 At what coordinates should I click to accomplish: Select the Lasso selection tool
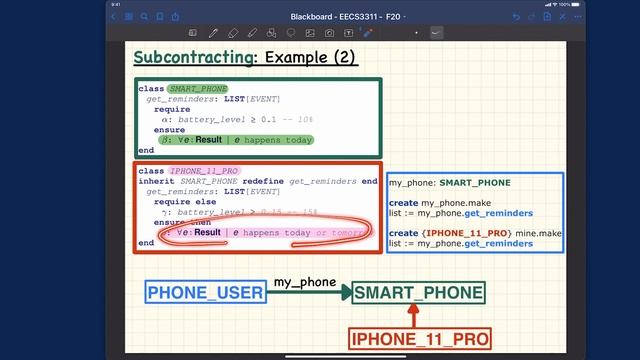291,33
